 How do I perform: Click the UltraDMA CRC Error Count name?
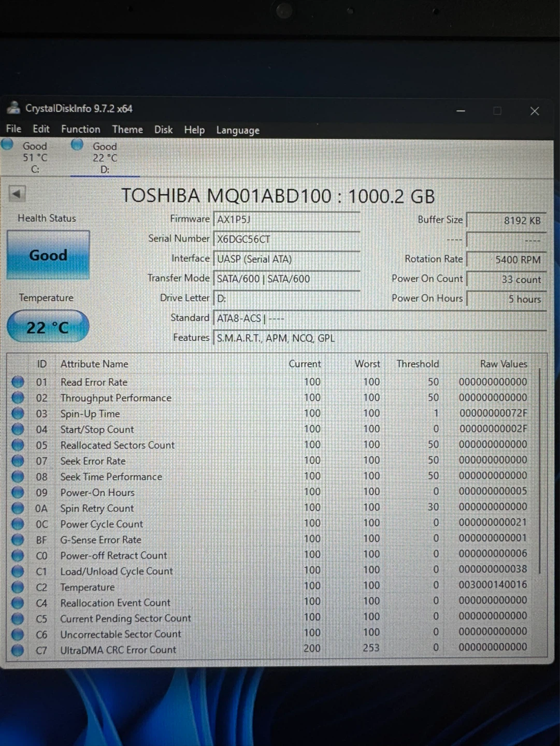tap(118, 650)
